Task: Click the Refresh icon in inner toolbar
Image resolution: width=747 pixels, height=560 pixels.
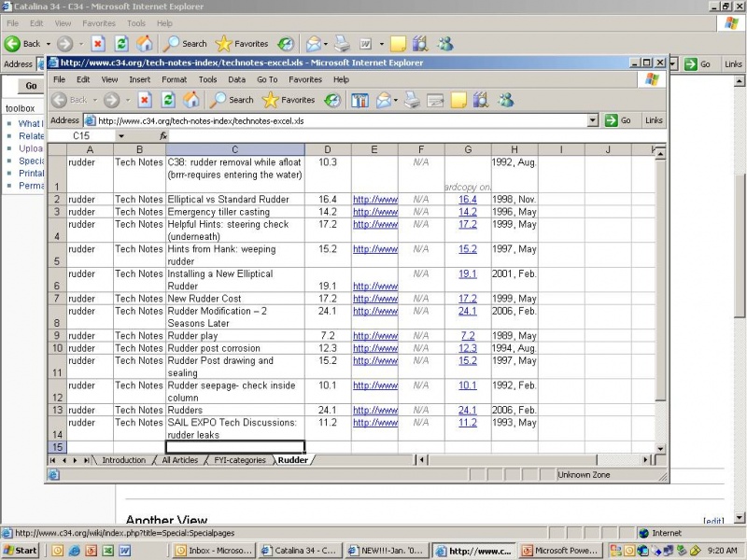Action: click(x=168, y=100)
